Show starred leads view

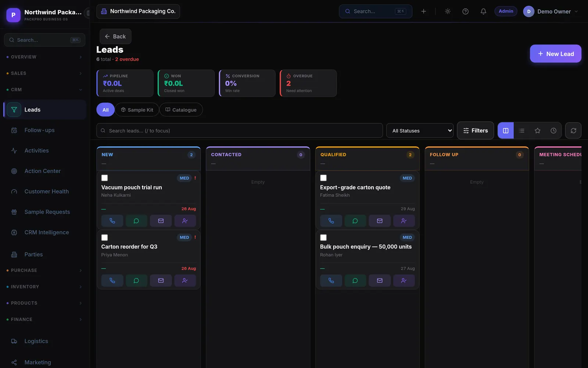[537, 131]
